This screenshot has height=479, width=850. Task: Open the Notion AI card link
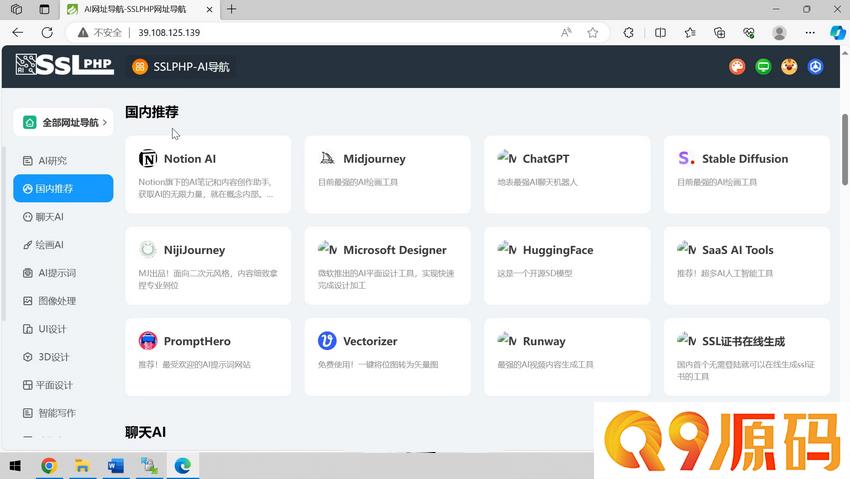pyautogui.click(x=208, y=174)
